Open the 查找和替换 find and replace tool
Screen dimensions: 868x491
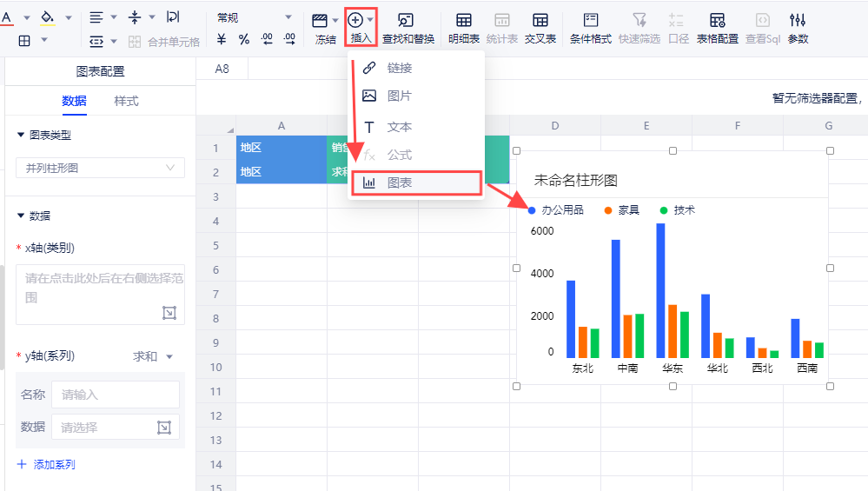coord(407,28)
